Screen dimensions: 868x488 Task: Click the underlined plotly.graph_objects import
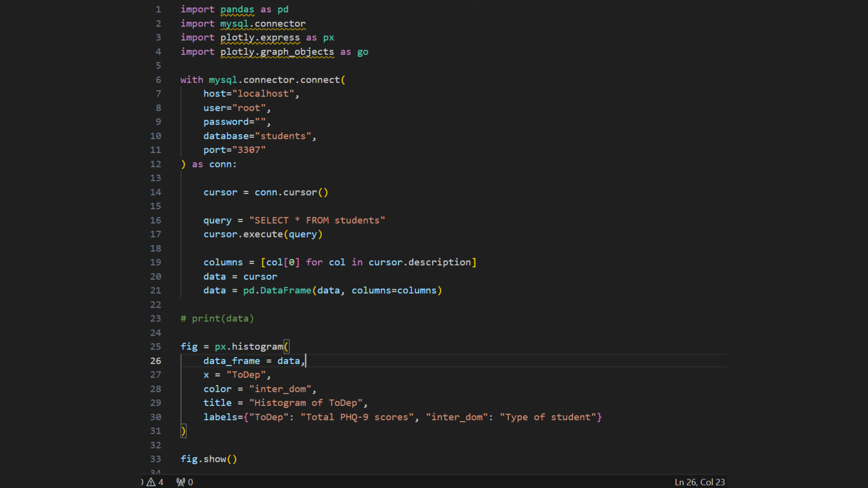[277, 52]
